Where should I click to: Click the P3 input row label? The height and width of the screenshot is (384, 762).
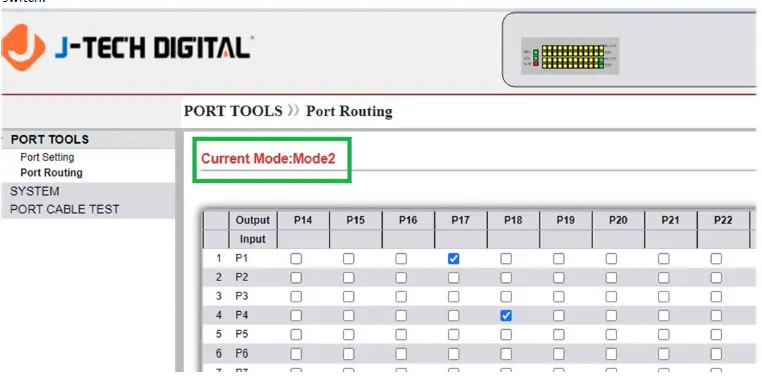click(x=242, y=296)
